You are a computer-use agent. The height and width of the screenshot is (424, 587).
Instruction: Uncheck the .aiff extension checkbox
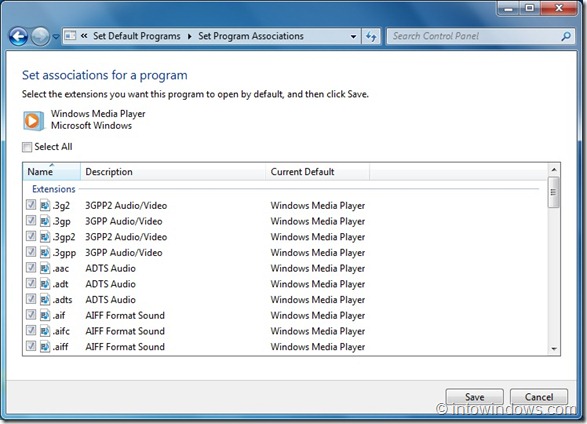coord(31,346)
